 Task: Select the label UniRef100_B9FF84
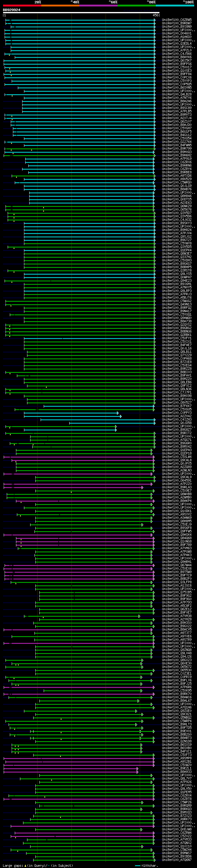(177, 74)
